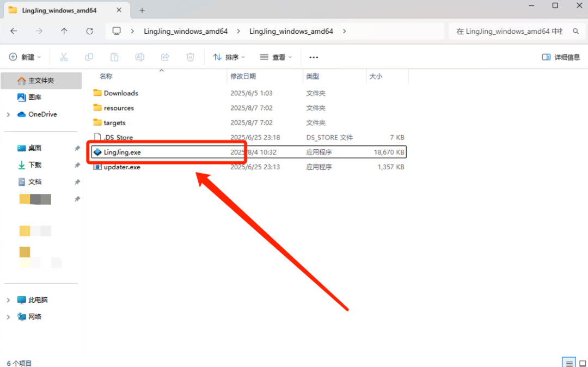Click the 2025/6/5 1:03 date cell

[251, 93]
